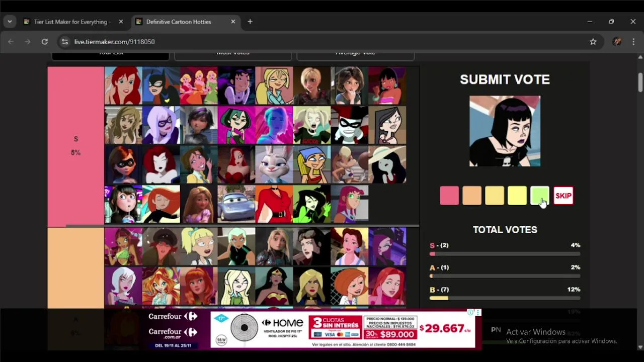The height and width of the screenshot is (362, 644).
Task: Click the browser back arrow
Action: point(11,42)
